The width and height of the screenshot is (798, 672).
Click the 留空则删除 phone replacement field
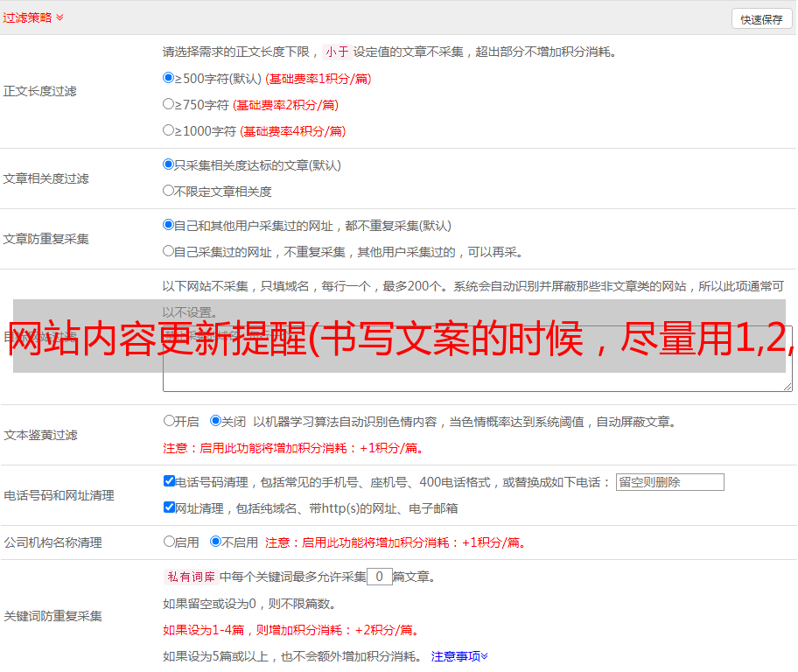click(x=669, y=482)
